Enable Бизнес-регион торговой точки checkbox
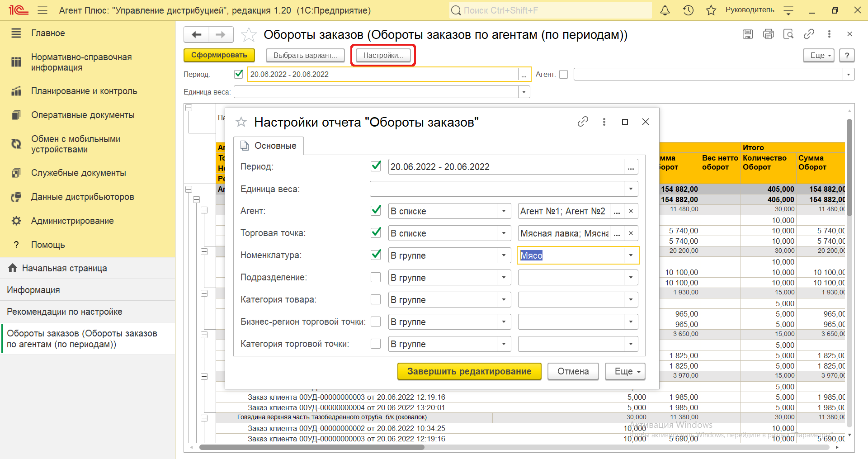Screen dimensions: 868x459 point(376,322)
